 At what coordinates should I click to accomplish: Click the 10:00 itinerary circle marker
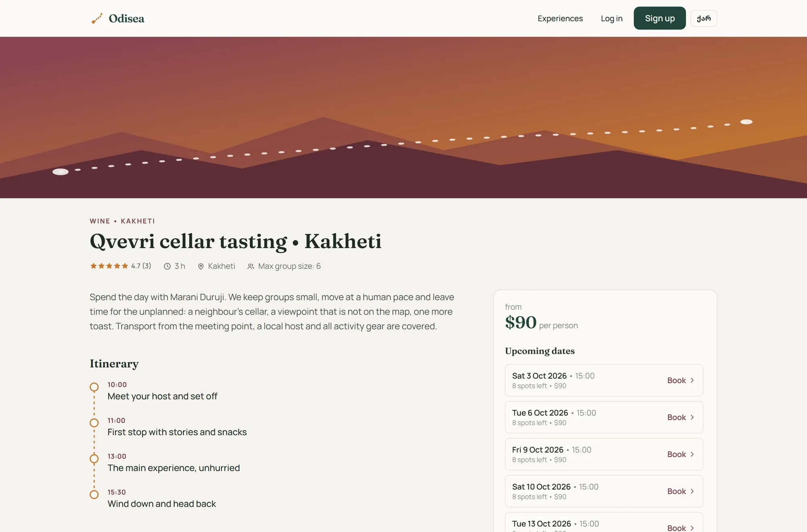click(94, 387)
